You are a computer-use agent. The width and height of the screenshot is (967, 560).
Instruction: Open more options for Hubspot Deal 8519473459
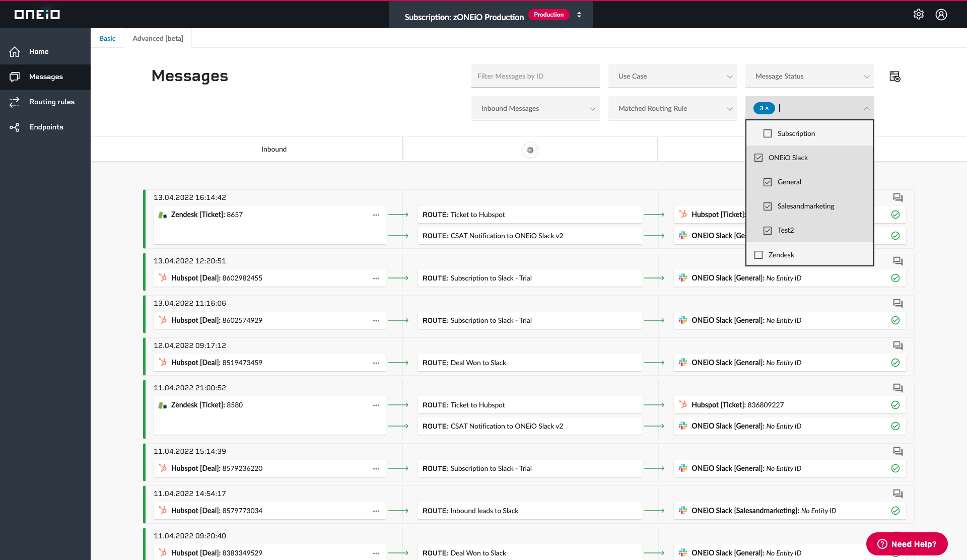point(376,363)
